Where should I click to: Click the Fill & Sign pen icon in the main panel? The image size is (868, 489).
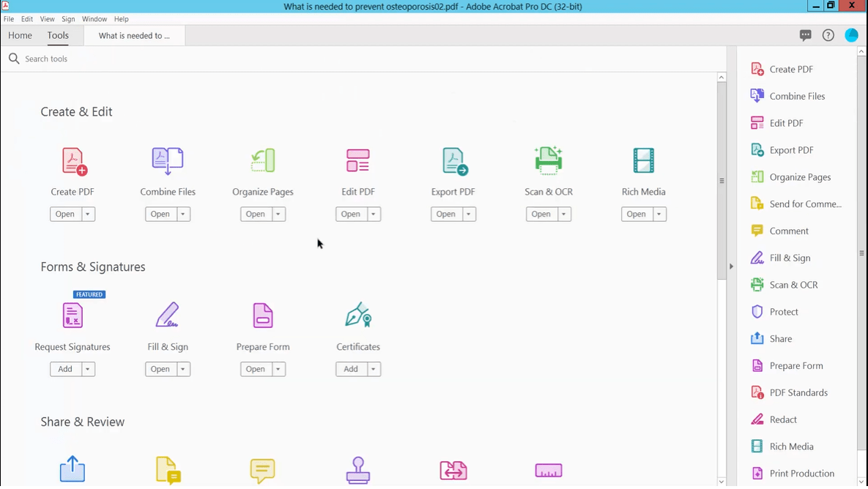[167, 315]
